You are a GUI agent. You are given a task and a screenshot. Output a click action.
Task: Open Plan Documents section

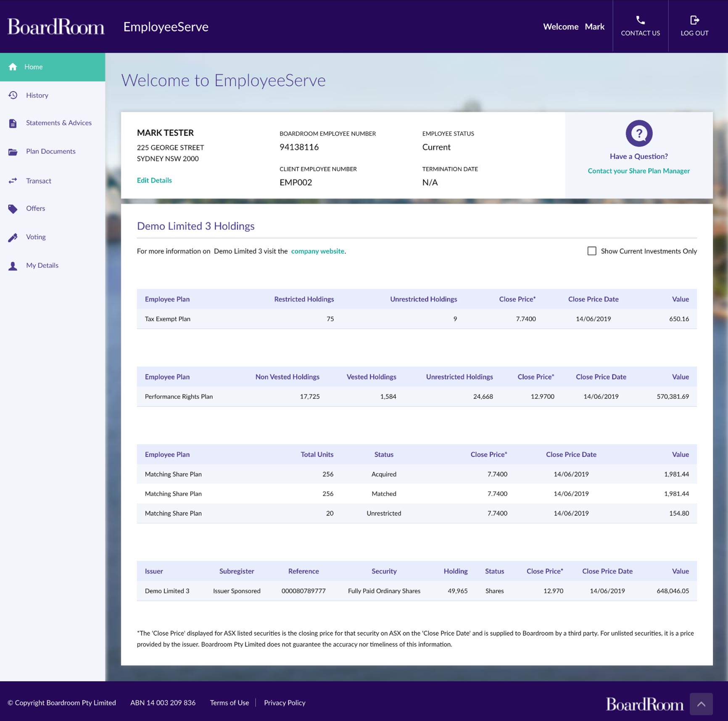53,152
